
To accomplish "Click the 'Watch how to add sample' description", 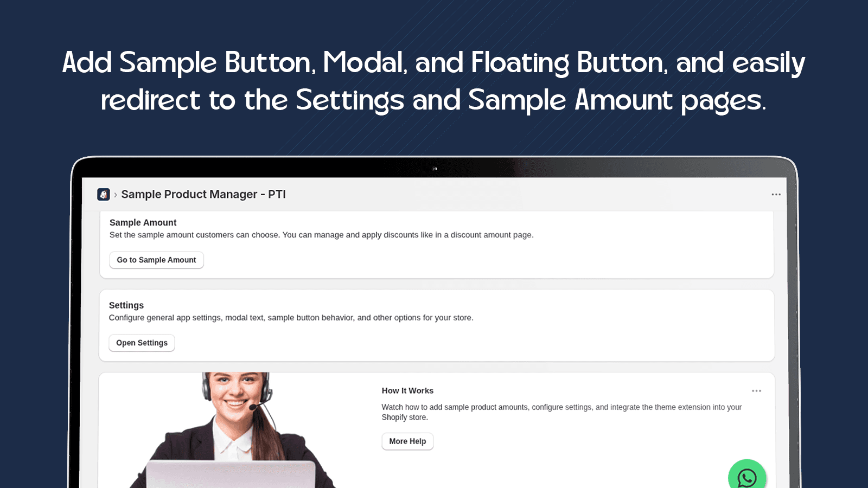I will coord(561,412).
